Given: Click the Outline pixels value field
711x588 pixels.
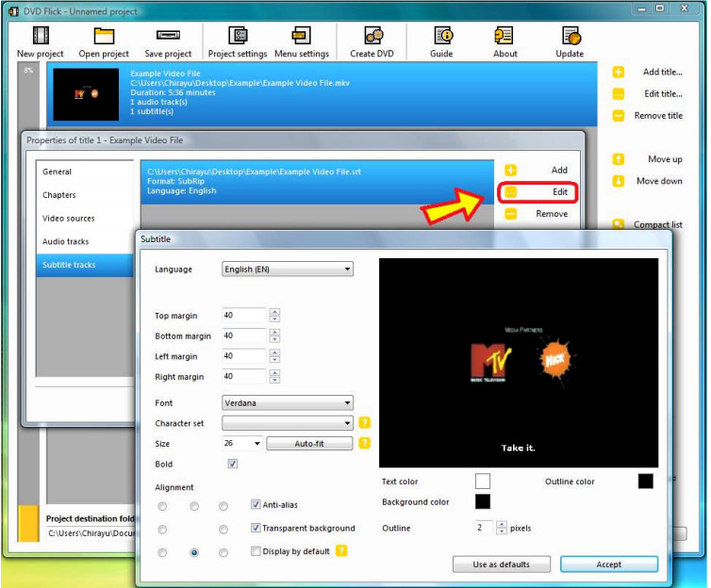Looking at the screenshot, I should 485,528.
